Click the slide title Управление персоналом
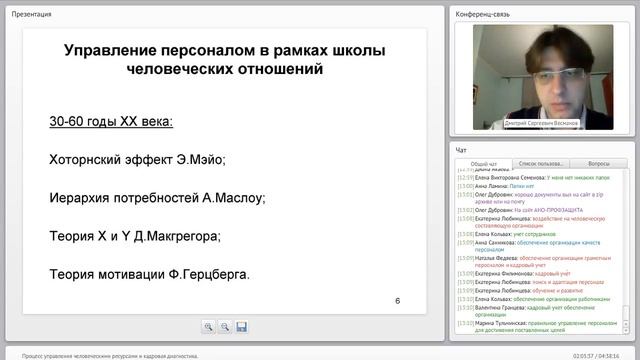The height and width of the screenshot is (360, 640). pyautogui.click(x=224, y=60)
